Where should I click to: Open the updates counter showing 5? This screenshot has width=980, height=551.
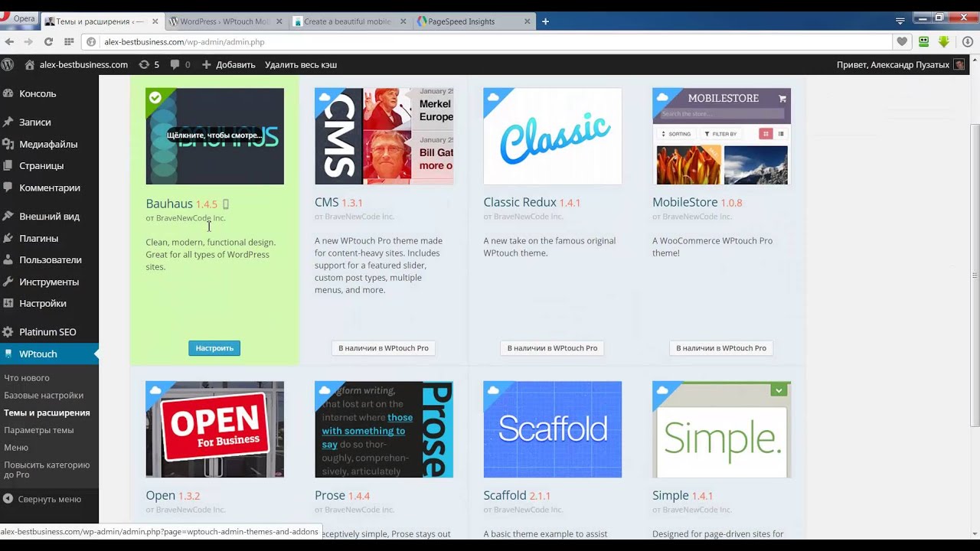149,64
